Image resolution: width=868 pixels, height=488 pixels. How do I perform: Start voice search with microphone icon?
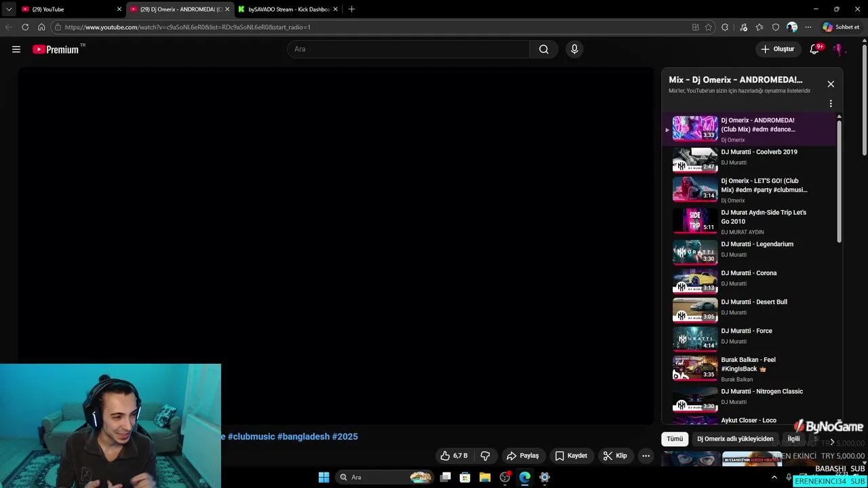pos(574,49)
